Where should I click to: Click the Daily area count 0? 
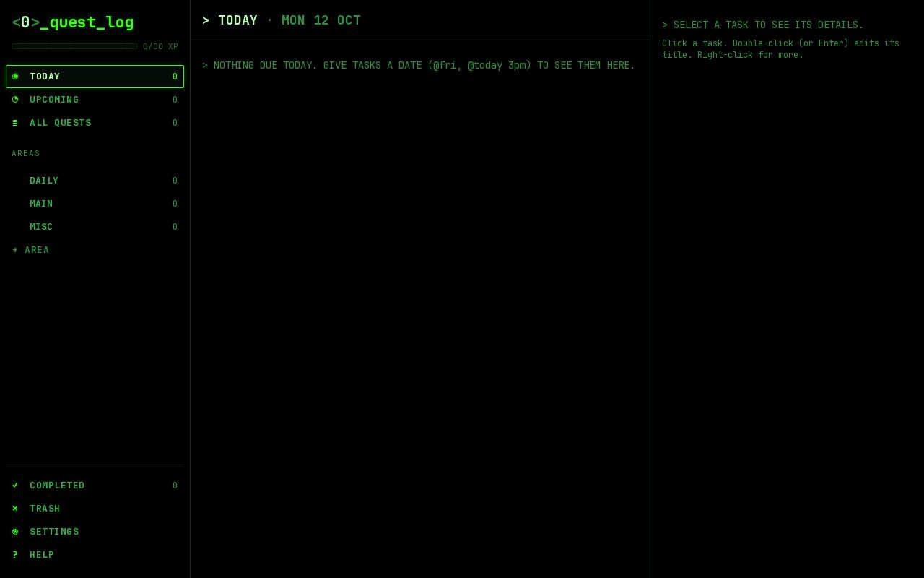click(x=175, y=181)
